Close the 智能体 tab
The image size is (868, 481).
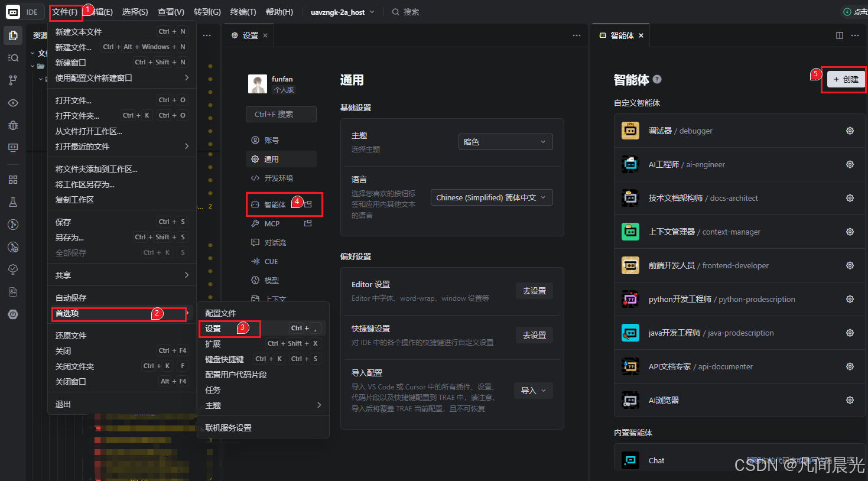641,35
